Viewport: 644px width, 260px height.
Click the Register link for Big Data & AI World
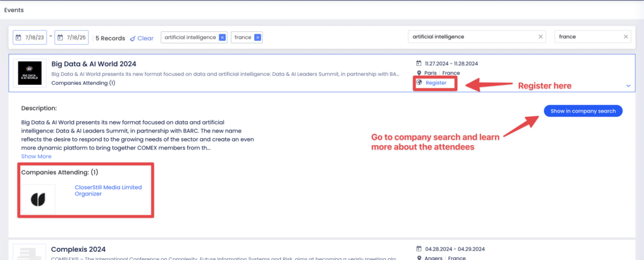[x=436, y=83]
